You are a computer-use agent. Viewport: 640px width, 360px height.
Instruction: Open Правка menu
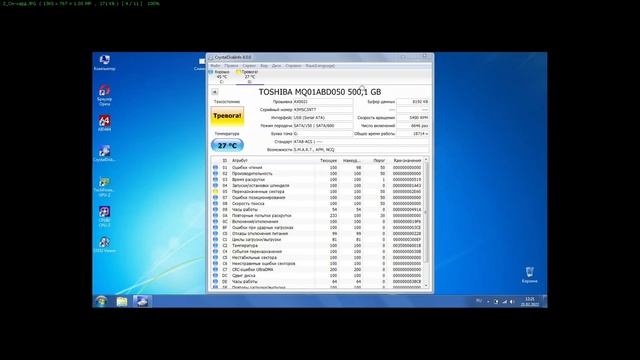coord(231,66)
